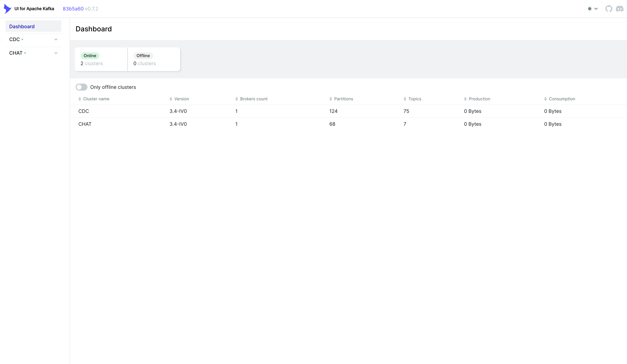627x364 pixels.
Task: Open the 83b5a60 commit link
Action: coord(73,9)
